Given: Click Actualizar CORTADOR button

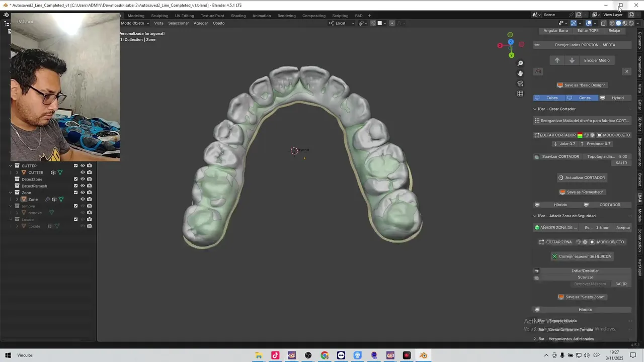Looking at the screenshot, I should tap(582, 177).
